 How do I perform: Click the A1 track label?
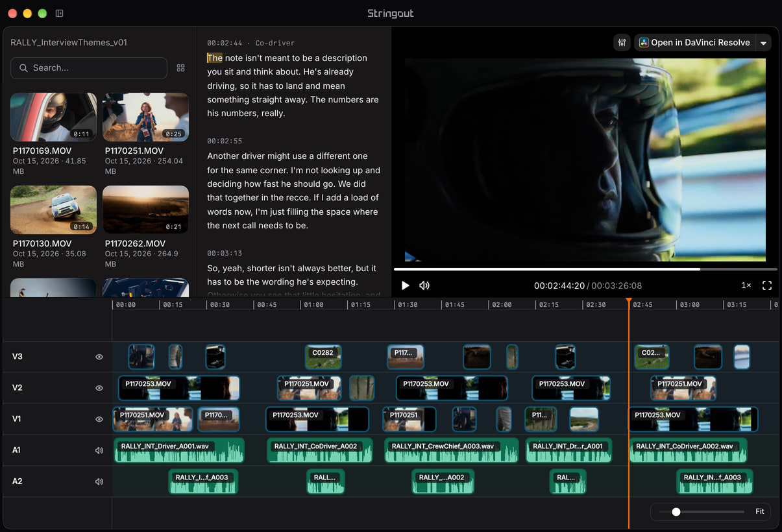coord(17,450)
